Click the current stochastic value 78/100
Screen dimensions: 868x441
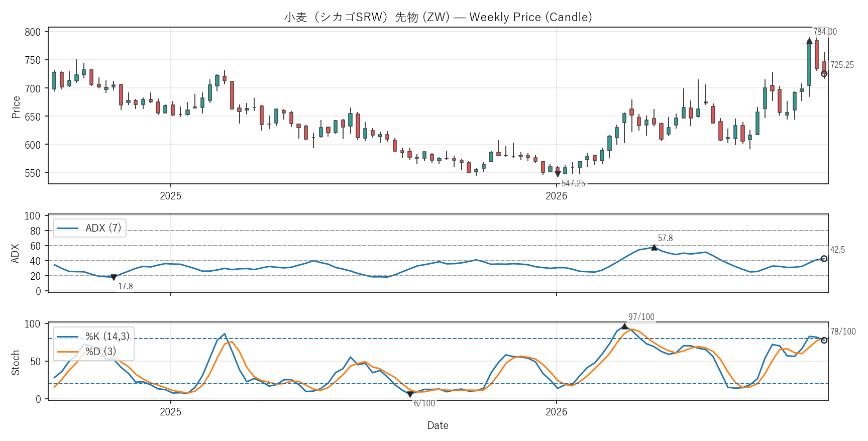click(843, 332)
